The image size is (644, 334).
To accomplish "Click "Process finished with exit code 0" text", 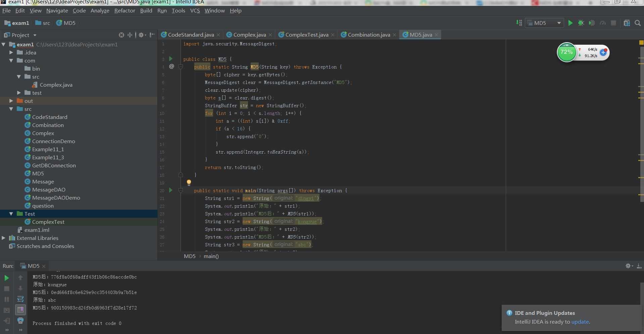I will (77, 323).
